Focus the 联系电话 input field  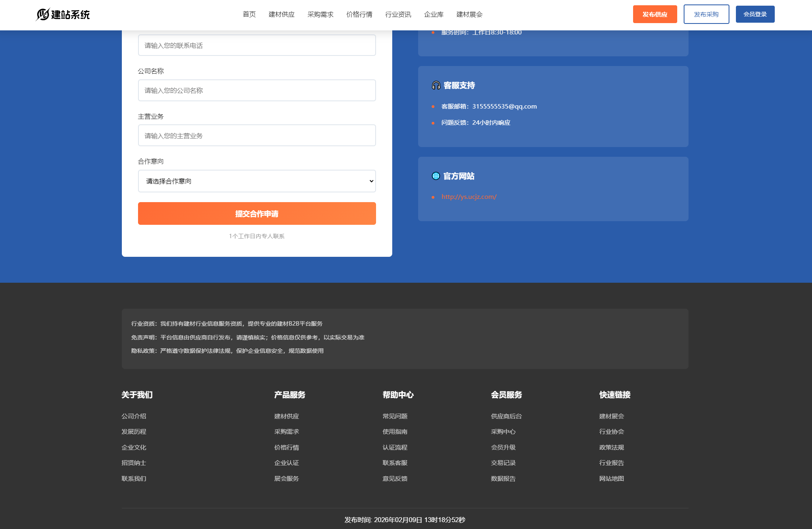[x=257, y=45]
